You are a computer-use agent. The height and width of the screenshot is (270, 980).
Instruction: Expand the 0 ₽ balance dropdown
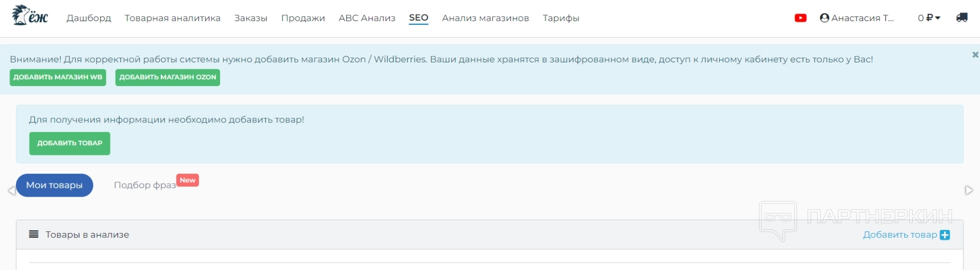929,18
